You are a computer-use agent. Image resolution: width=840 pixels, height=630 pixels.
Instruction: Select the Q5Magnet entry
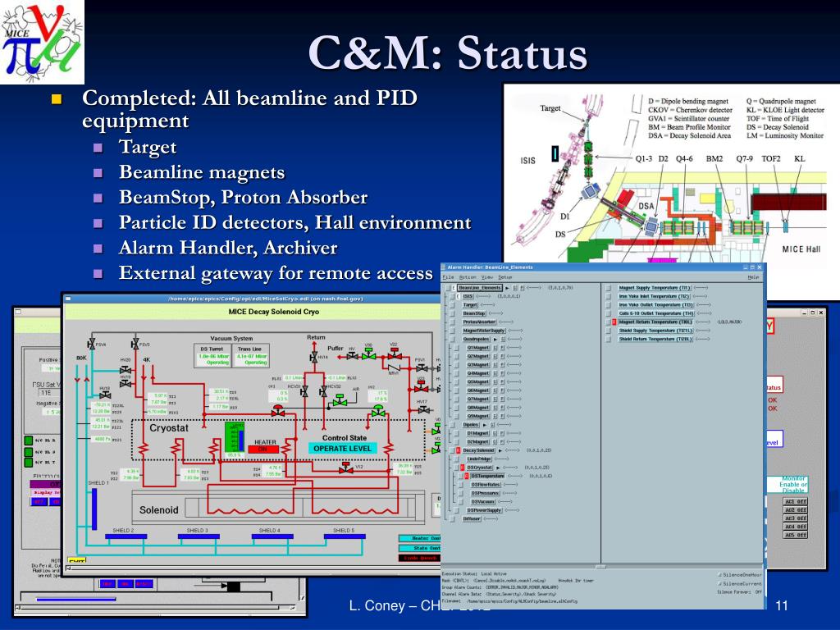(x=478, y=382)
